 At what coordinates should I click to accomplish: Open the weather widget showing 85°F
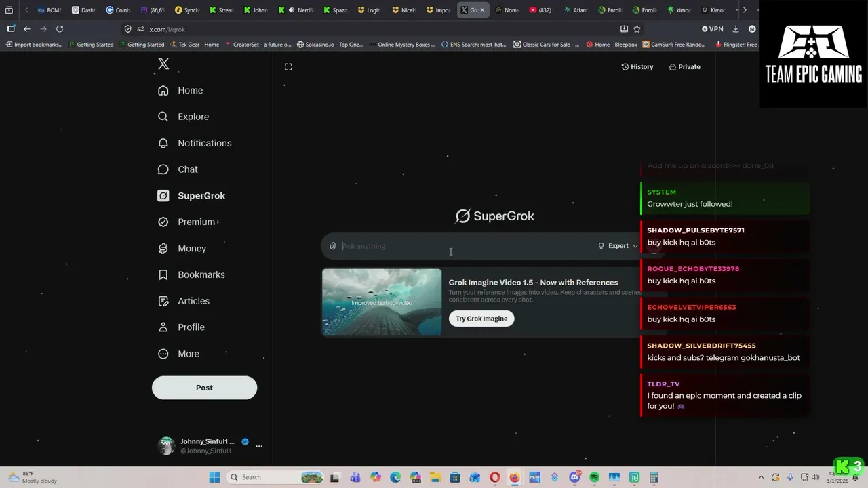33,477
